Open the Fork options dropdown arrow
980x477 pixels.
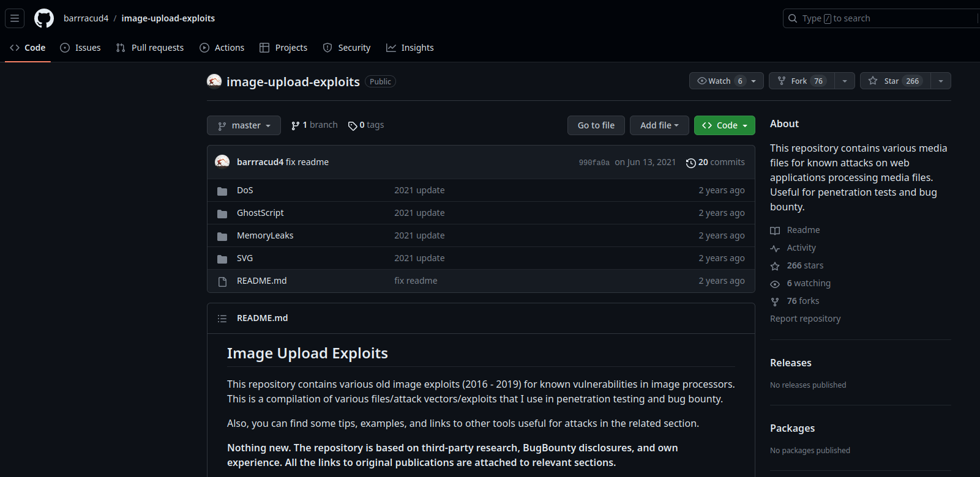[x=845, y=81]
